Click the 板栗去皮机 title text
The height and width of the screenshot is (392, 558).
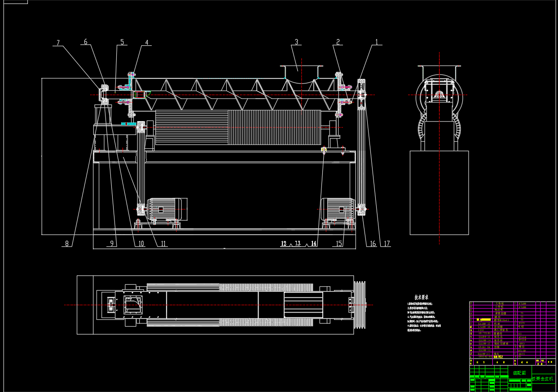(543, 379)
